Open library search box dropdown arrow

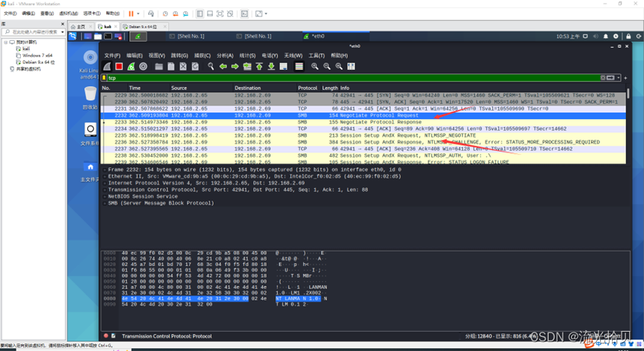click(63, 32)
